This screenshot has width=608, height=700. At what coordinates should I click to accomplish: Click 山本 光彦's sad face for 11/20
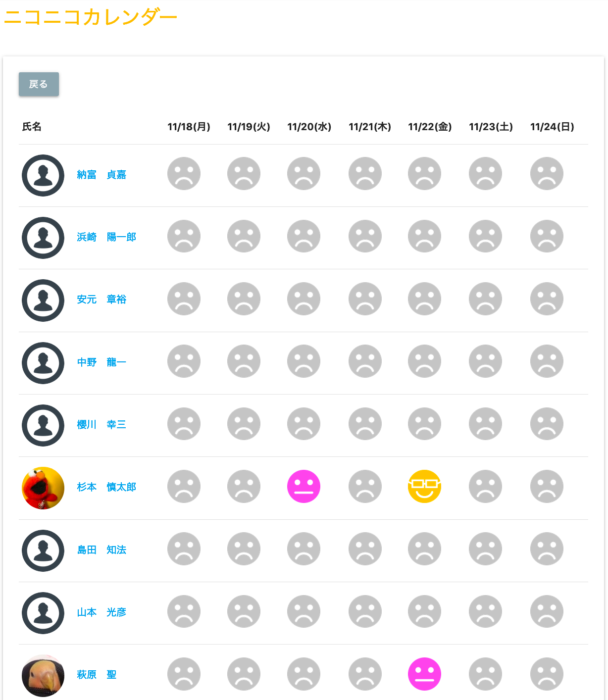pos(304,611)
